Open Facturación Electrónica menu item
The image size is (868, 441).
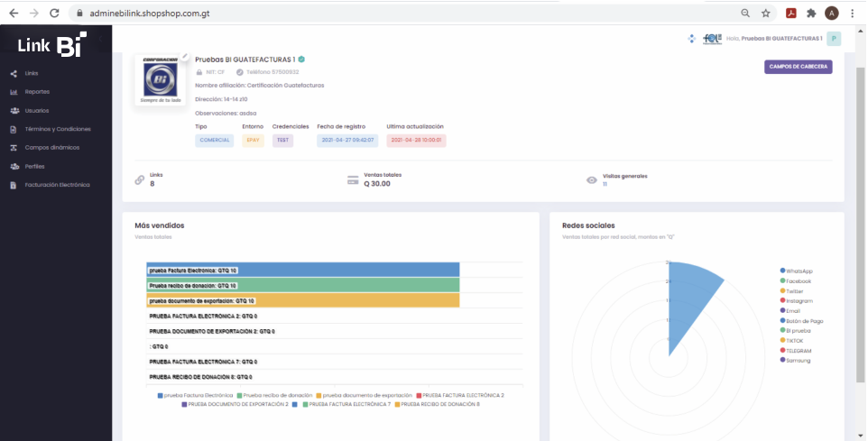coord(57,186)
